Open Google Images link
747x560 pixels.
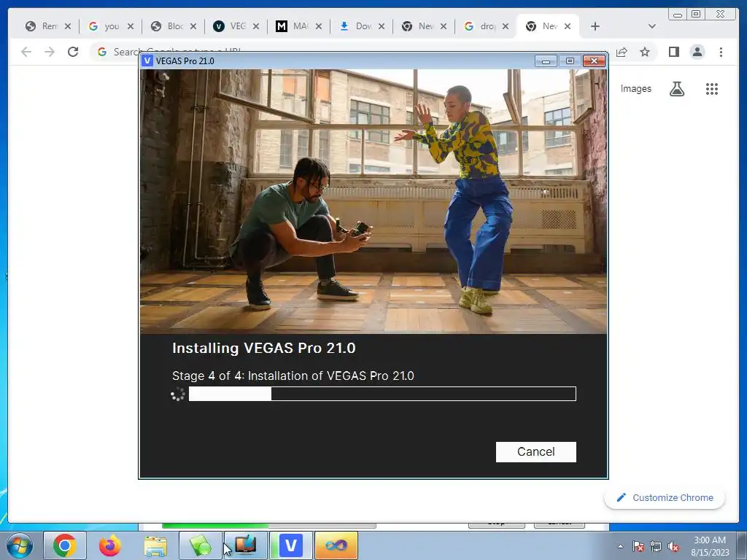coord(635,88)
